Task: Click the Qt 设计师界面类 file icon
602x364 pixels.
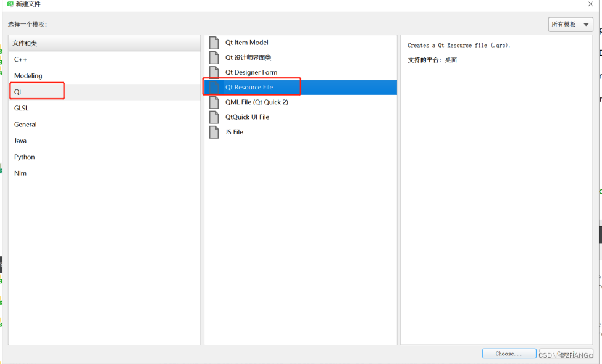Action: (214, 57)
